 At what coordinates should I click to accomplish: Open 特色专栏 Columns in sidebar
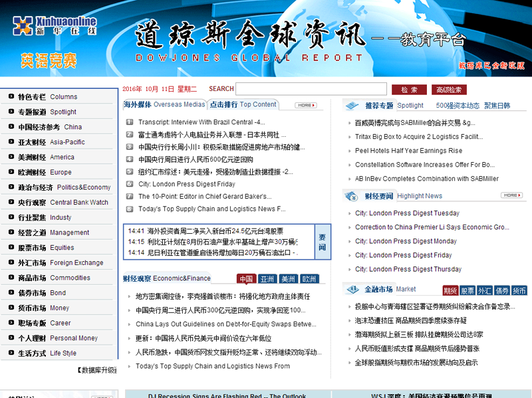coord(47,97)
